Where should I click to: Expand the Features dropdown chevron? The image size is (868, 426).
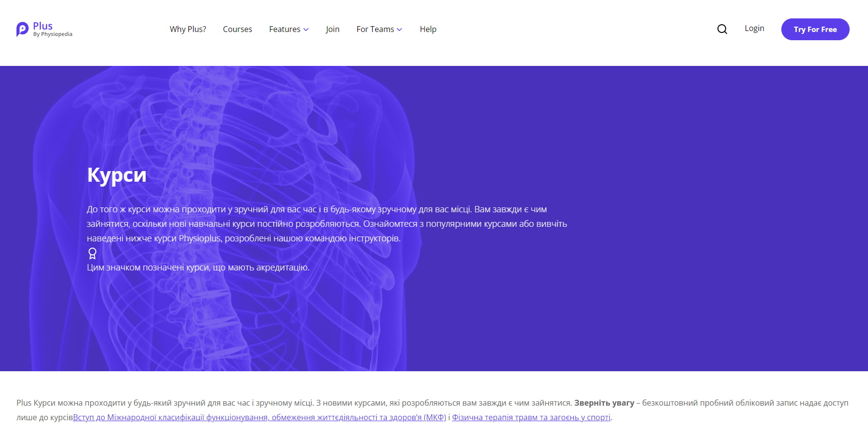[x=306, y=30]
